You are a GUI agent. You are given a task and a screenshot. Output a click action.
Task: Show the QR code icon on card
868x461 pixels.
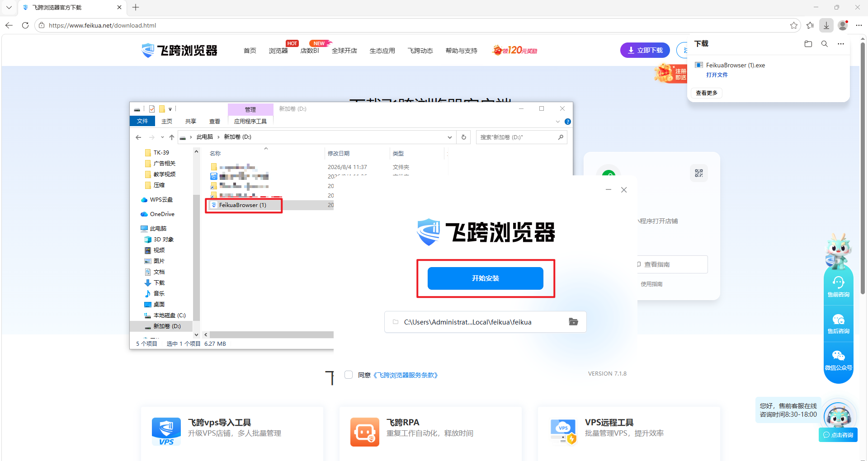699,173
